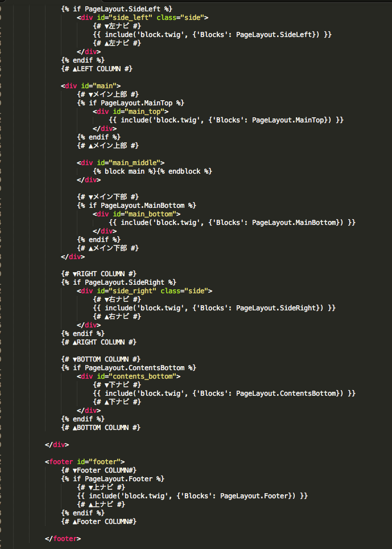The width and height of the screenshot is (392, 549).
Task: Click the comment '{# ▲BOTTOM COLUMN #}'
Action: [x=101, y=428]
